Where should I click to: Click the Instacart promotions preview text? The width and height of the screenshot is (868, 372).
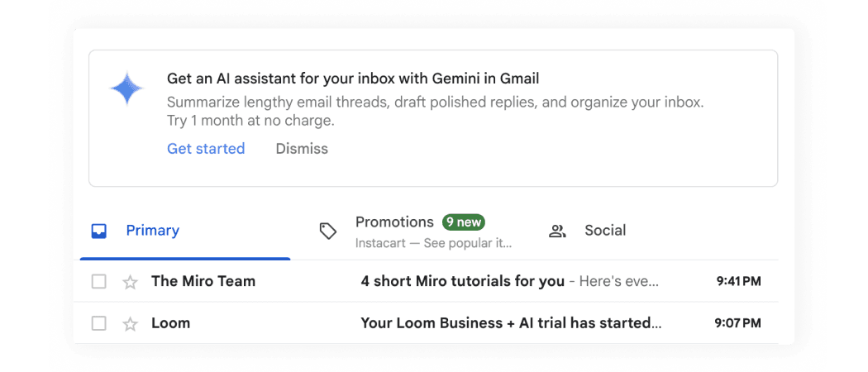(433, 244)
